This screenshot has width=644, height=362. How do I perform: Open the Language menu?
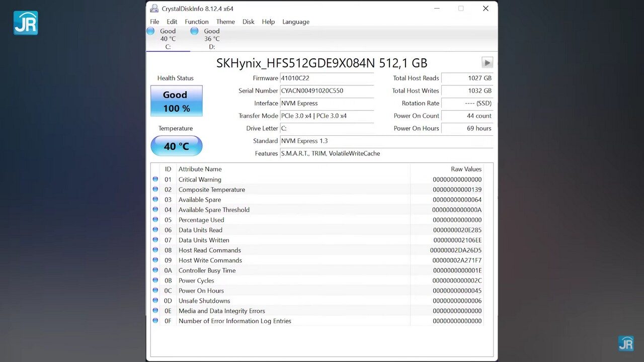point(296,22)
